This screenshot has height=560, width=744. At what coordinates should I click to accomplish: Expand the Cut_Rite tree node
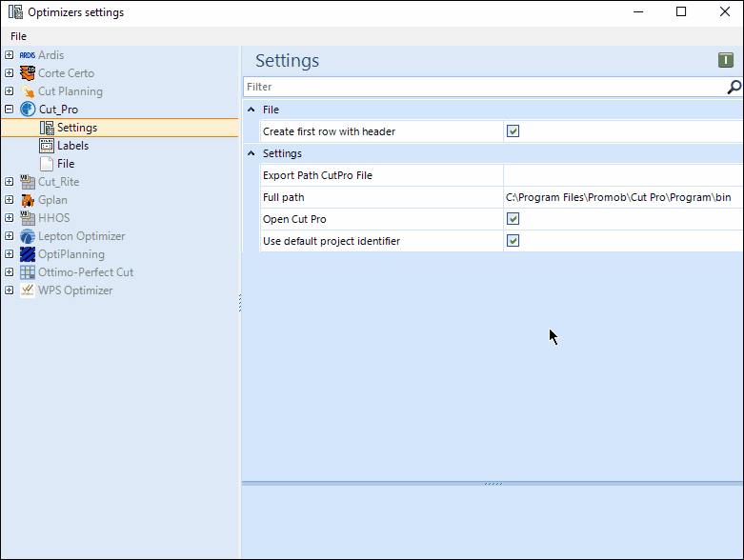pos(9,182)
